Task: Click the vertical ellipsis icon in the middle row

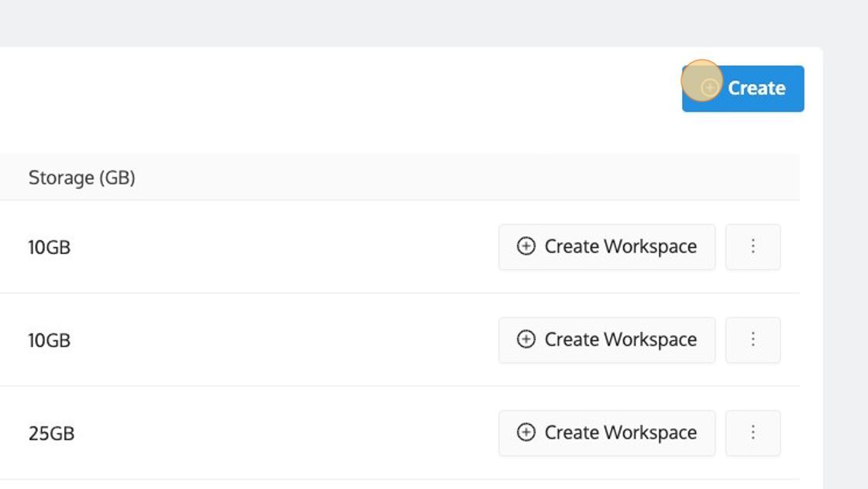Action: pyautogui.click(x=753, y=339)
